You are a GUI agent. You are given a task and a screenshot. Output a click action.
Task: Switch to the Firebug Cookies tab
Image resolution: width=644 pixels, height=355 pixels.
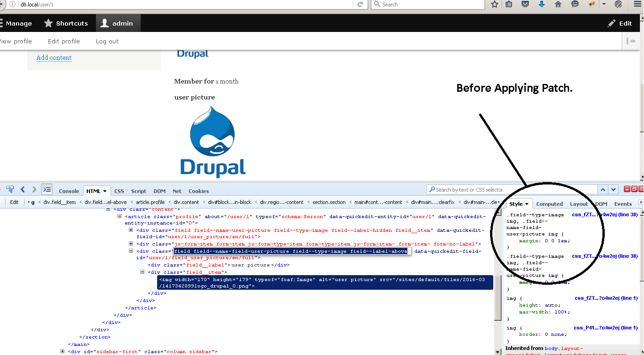(x=199, y=191)
